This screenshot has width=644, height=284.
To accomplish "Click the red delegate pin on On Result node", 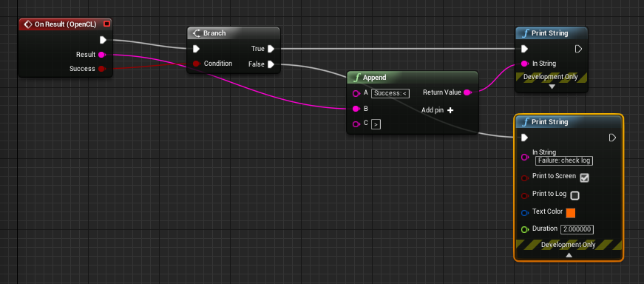I will 106,24.
